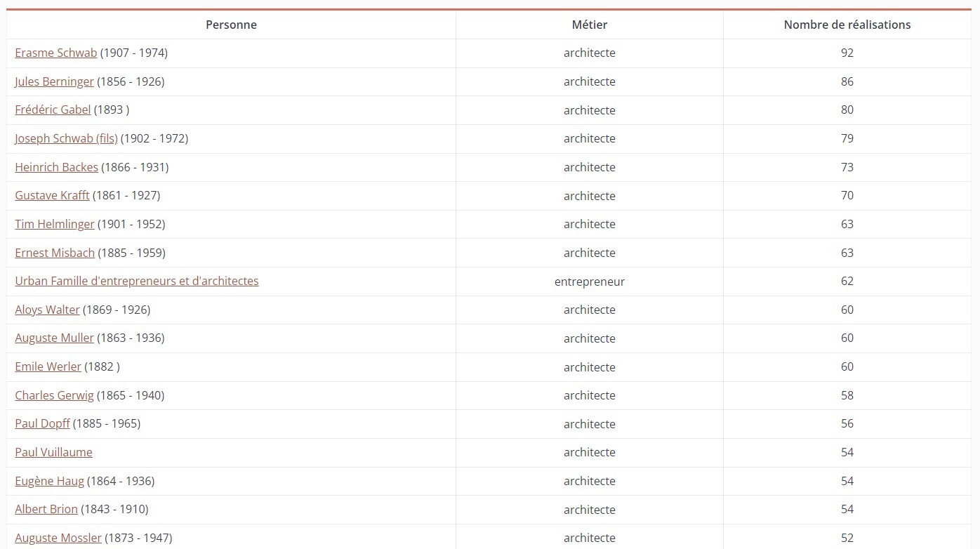Click the dates (1856 - 1926) after Jules Berninger

[x=131, y=81]
